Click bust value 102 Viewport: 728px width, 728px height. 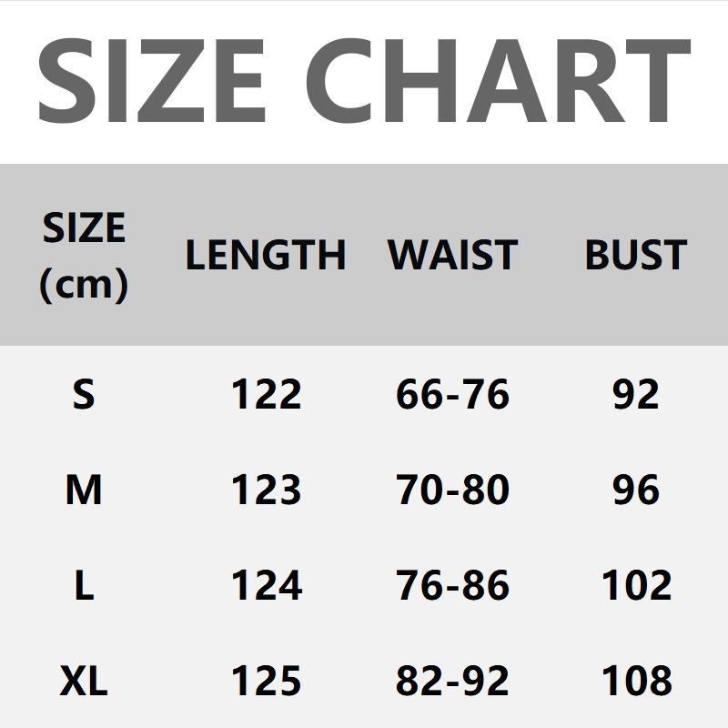pyautogui.click(x=636, y=585)
